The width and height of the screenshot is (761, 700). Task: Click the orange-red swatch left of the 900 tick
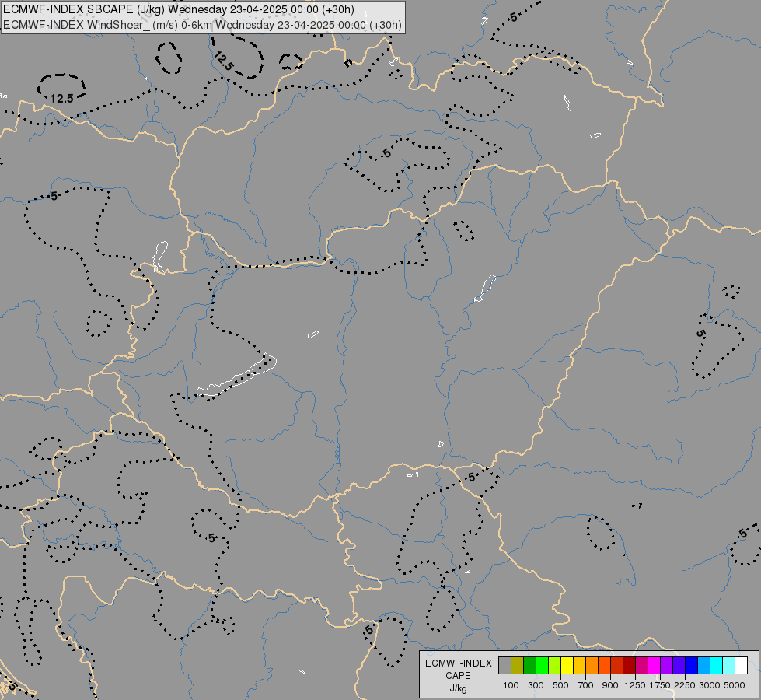pyautogui.click(x=604, y=665)
